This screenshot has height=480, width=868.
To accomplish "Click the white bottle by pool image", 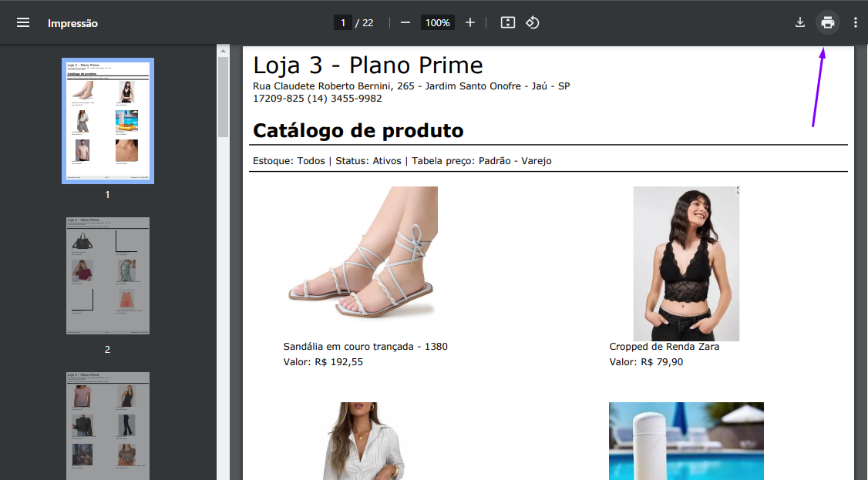I will (x=686, y=441).
